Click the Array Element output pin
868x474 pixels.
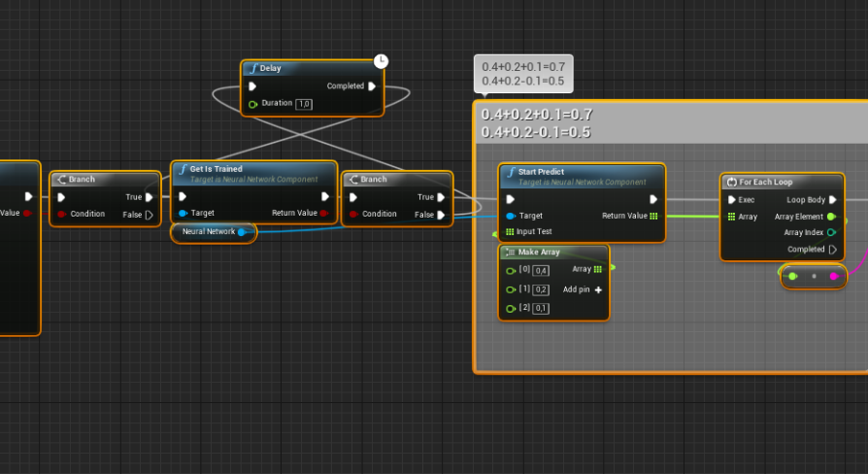831,217
